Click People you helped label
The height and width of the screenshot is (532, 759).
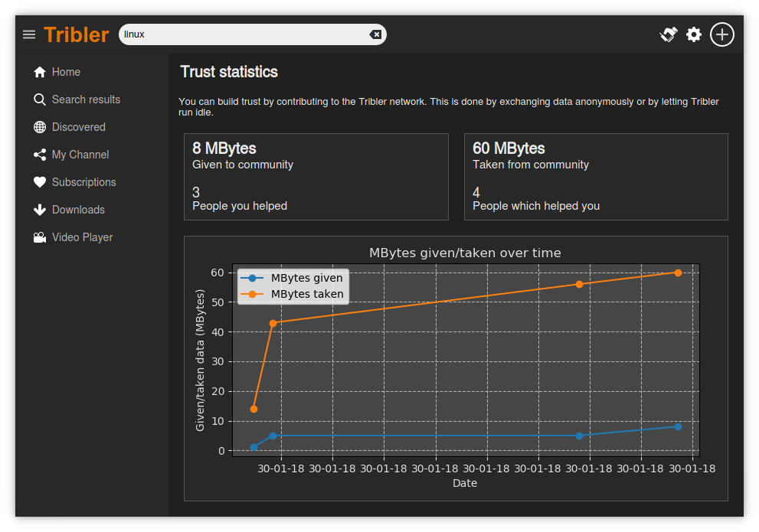tap(240, 206)
